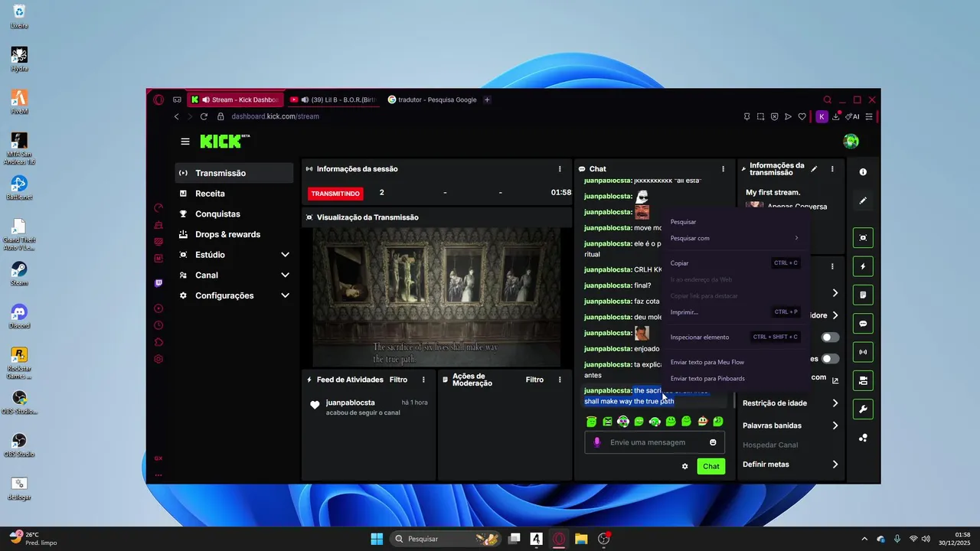Open the user avatar menu in Kick
Image resolution: width=980 pixels, height=551 pixels.
click(851, 142)
